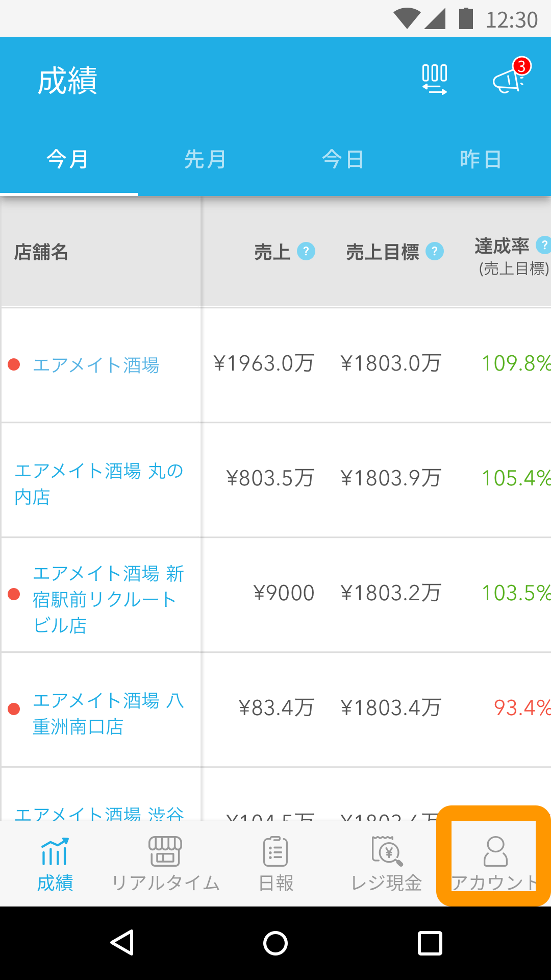
Task: Open the レジ現金 bottom navigation icon
Action: [x=387, y=851]
